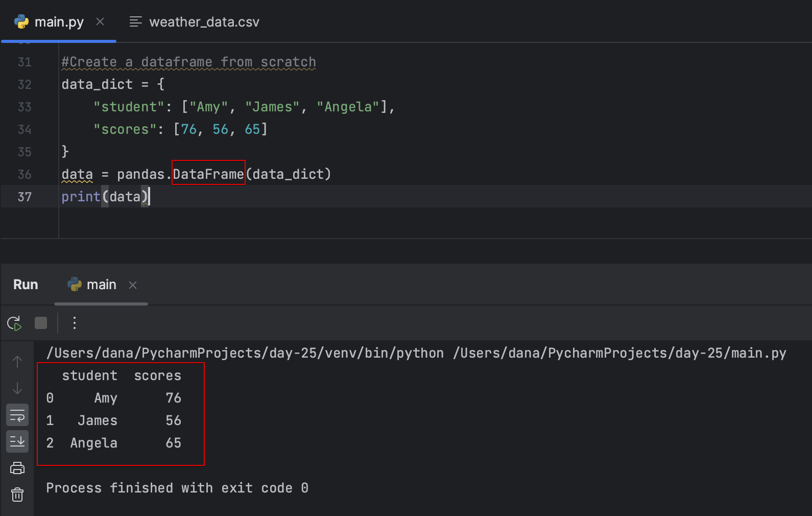Viewport: 812px width, 516px height.
Task: Click the 'scores' column header in output
Action: pos(158,376)
